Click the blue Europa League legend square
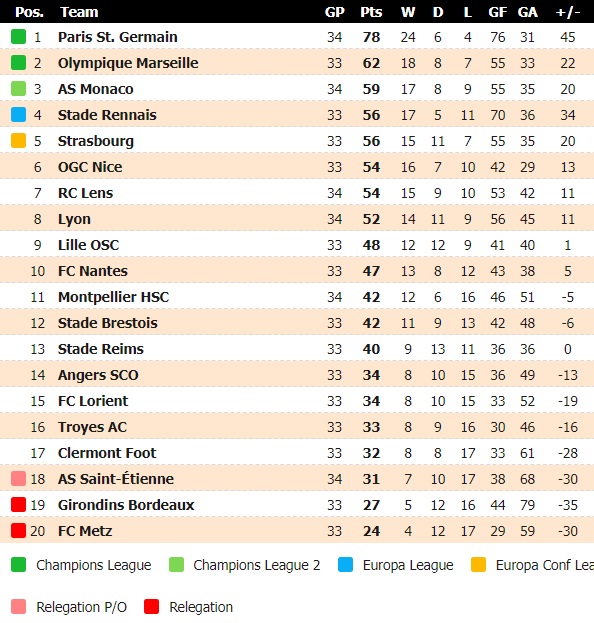Image resolution: width=594 pixels, height=623 pixels. coord(345,565)
